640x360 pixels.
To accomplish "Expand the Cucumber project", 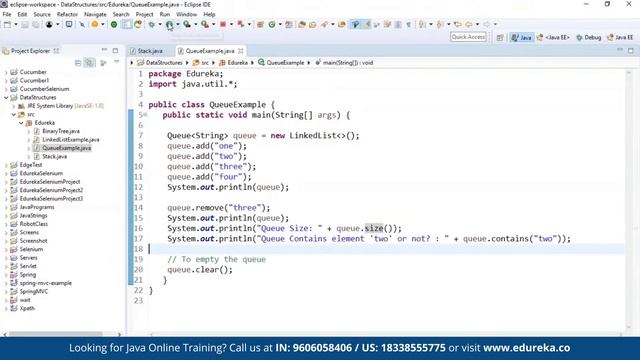I will pos(6,72).
